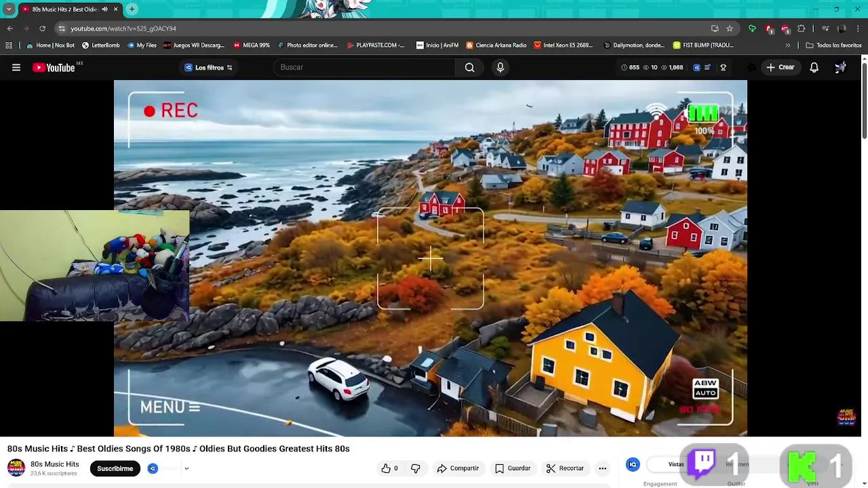
Task: Open the Ciencia Arkana Radio bookmark
Action: [496, 45]
